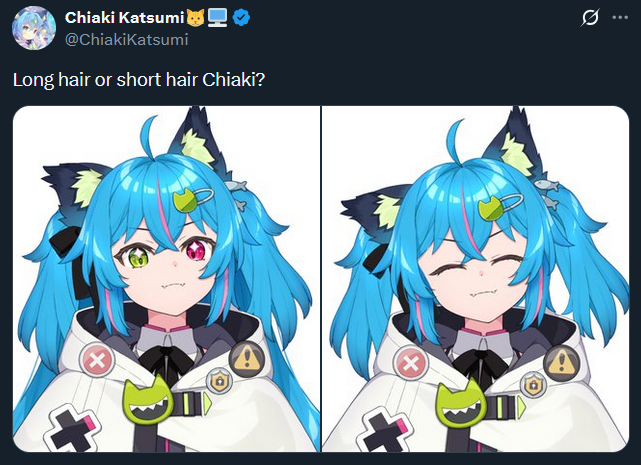Click the green cat buckle in the right image
This screenshot has width=641, height=465.
click(x=460, y=402)
